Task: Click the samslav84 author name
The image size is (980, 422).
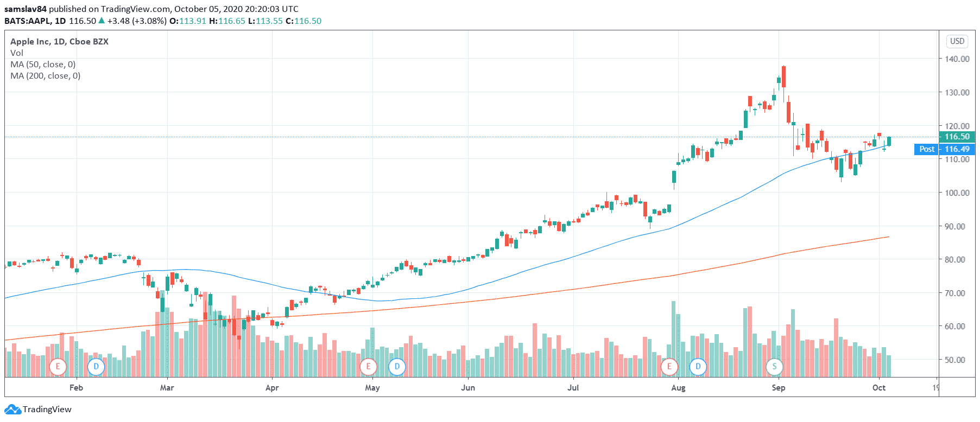Action: point(25,9)
